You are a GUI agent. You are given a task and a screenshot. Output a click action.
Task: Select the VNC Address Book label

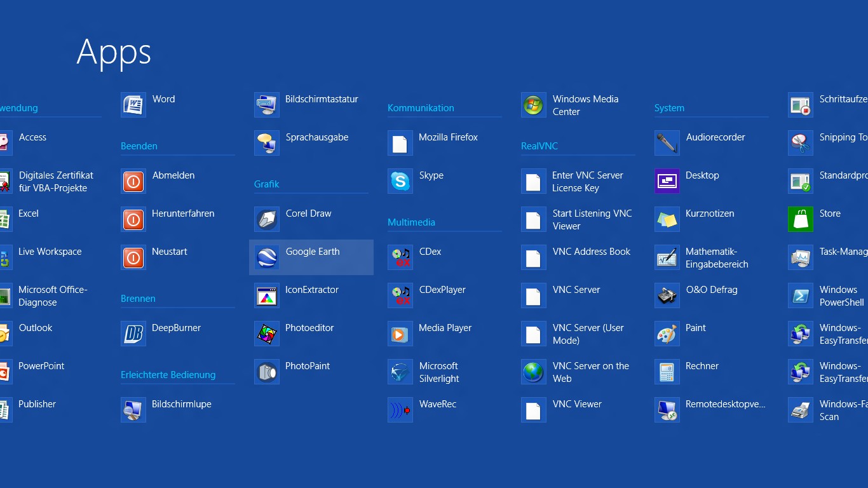(592, 252)
